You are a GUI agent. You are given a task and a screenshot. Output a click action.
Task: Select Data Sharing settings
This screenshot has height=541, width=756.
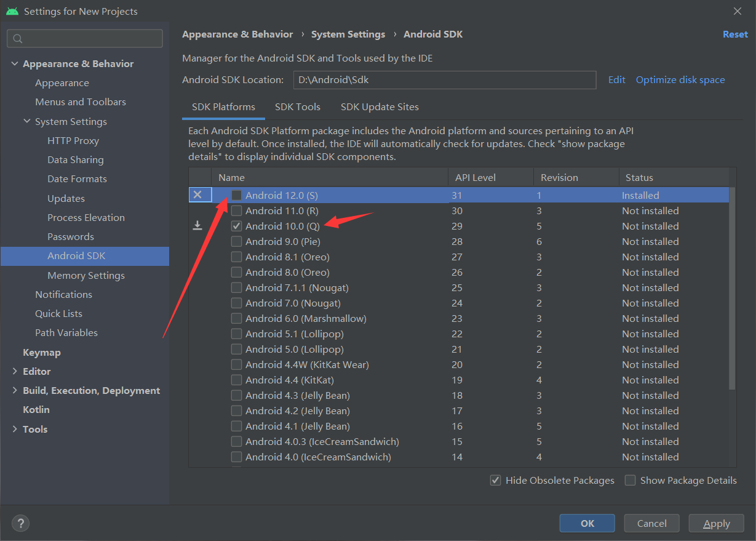tap(76, 159)
